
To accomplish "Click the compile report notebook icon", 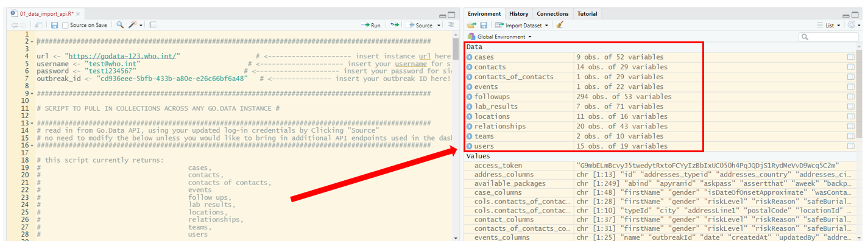I will 152,25.
